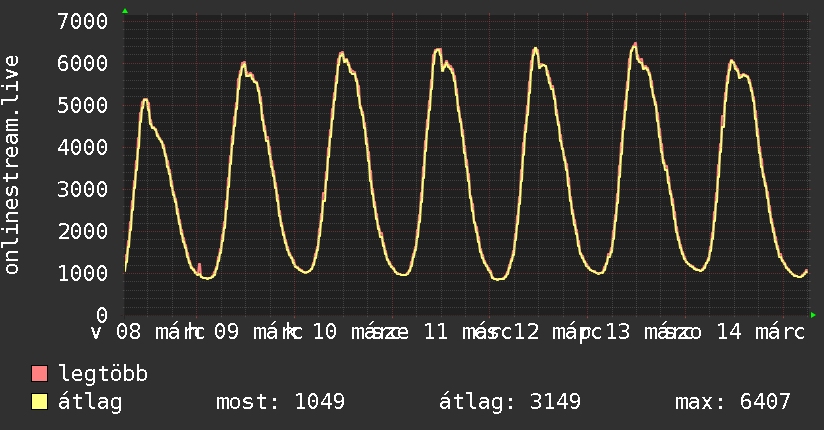Click the 4000 label on Y axis

83,147
